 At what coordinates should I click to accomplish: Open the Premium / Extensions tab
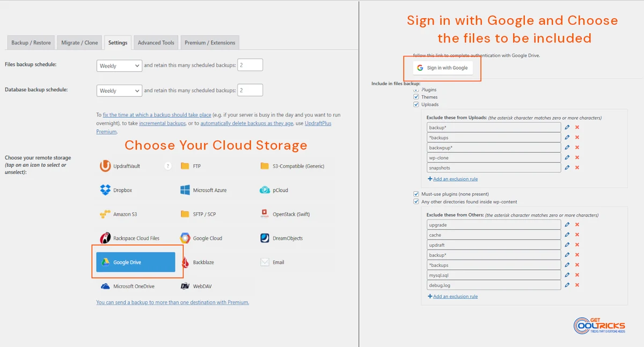coord(210,43)
